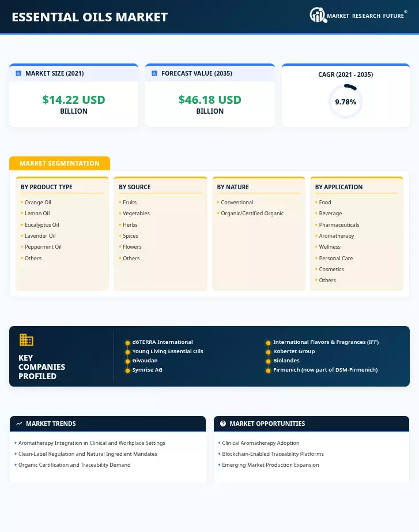Click Aromatherapy Integration in Clinical trend

click(92, 443)
